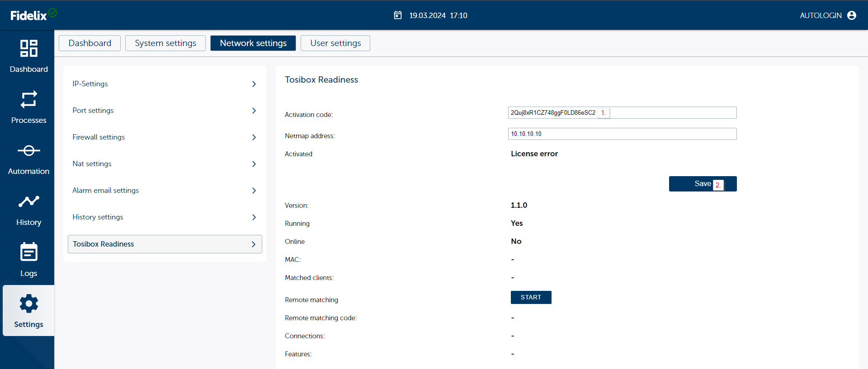The image size is (868, 369).
Task: Open Firewall settings menu entry
Action: [165, 137]
